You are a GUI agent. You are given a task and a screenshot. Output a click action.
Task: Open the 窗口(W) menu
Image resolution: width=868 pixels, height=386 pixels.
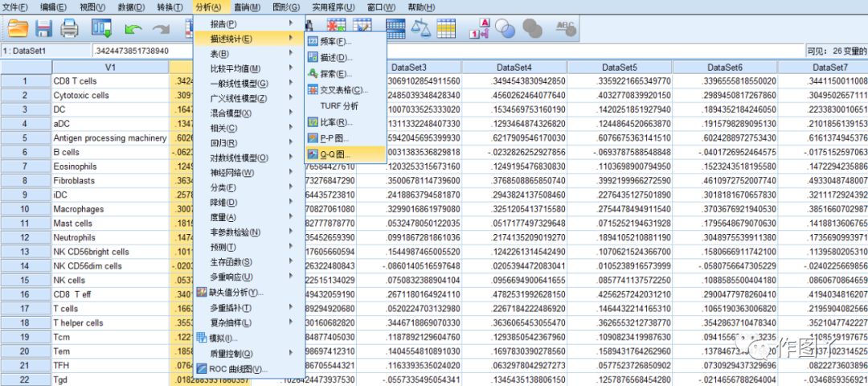point(382,7)
